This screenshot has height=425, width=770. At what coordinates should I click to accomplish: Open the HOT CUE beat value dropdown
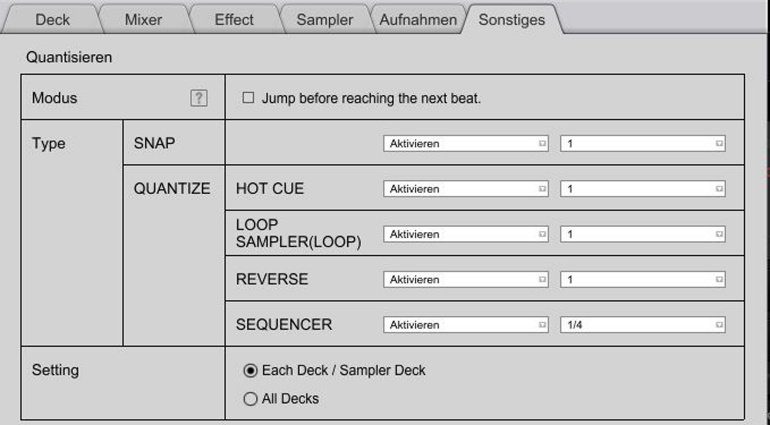642,188
